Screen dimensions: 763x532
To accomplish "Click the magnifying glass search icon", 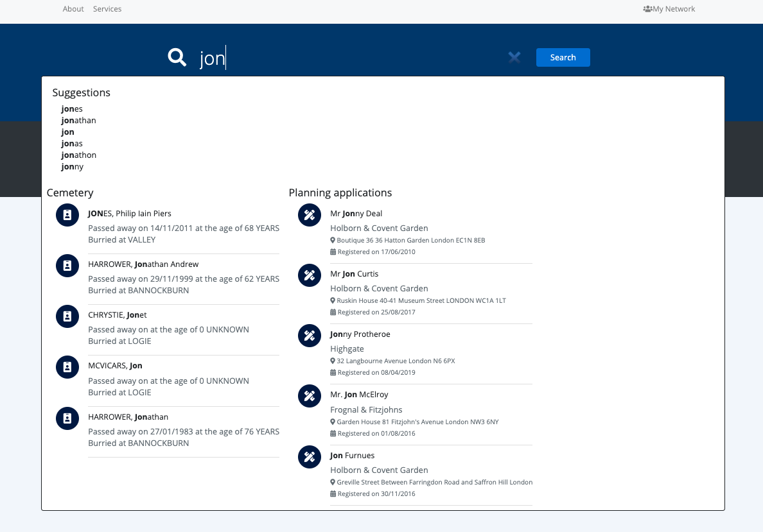I will pos(177,57).
